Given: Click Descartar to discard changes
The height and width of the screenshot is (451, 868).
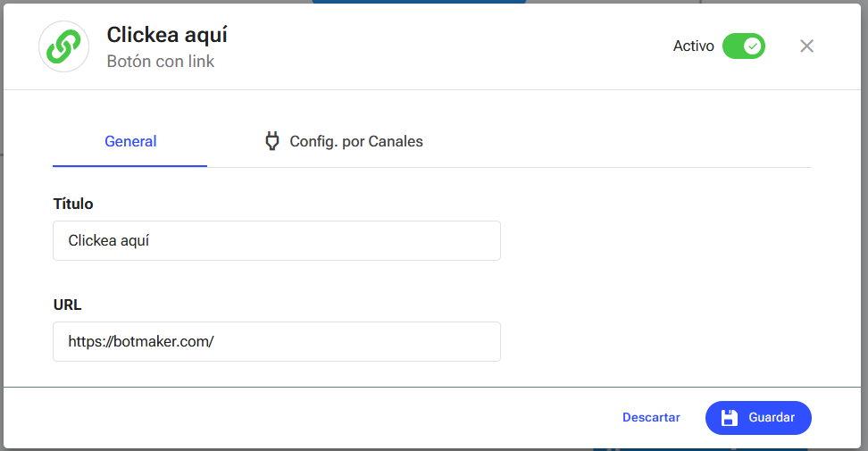Looking at the screenshot, I should [651, 417].
